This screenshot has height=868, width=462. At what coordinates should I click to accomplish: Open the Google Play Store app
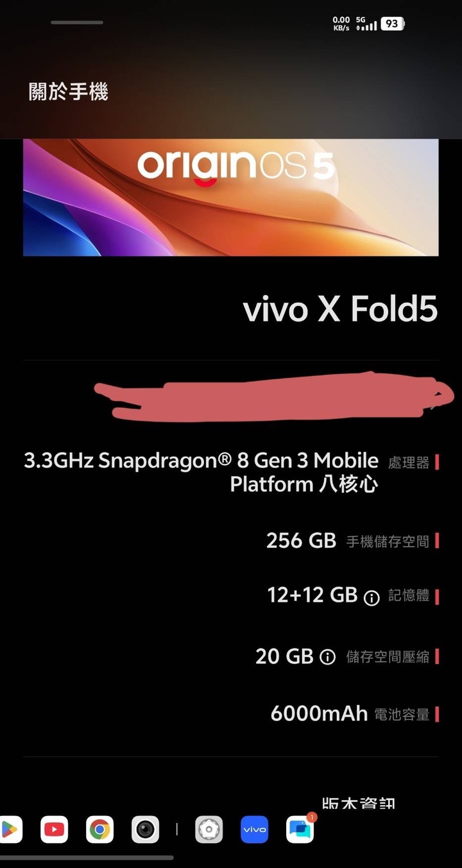coord(10,830)
